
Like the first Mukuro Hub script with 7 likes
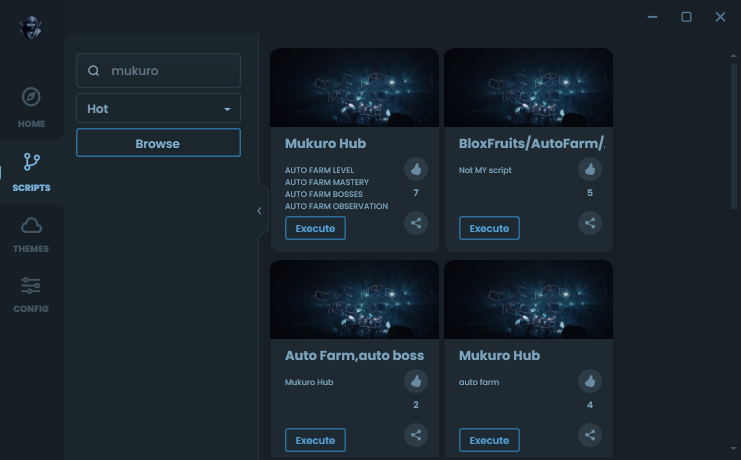[416, 169]
